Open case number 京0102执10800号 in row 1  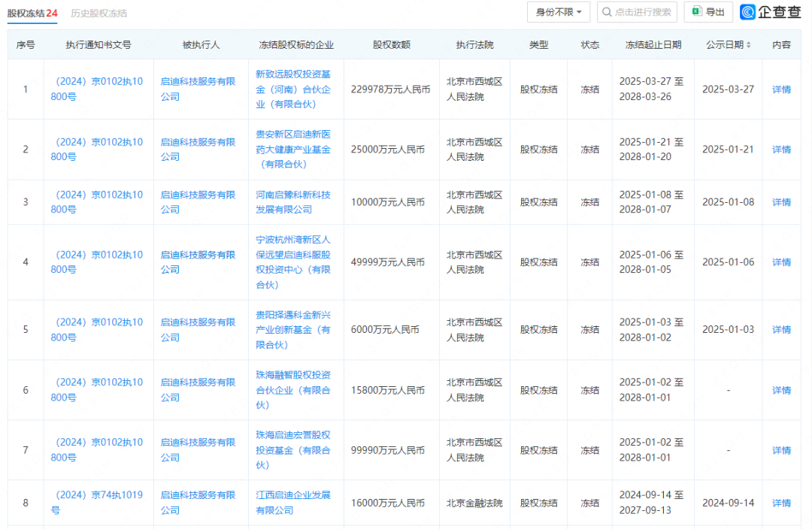[97, 89]
